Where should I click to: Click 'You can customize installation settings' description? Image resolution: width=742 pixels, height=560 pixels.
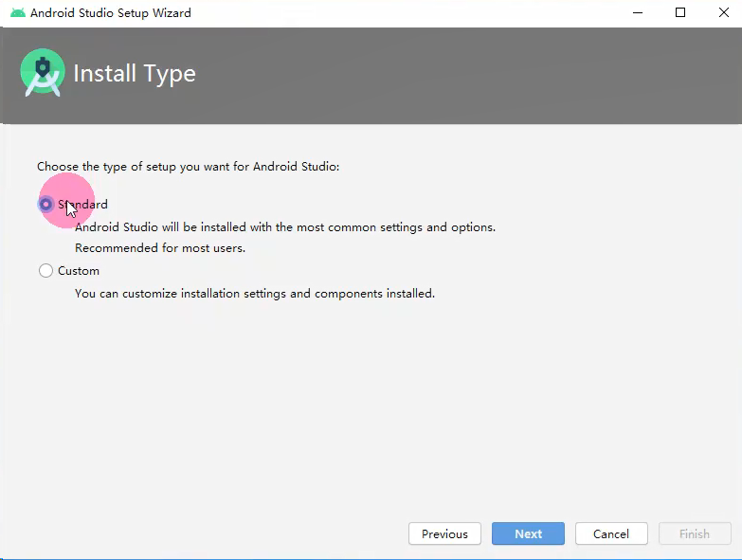coord(255,293)
